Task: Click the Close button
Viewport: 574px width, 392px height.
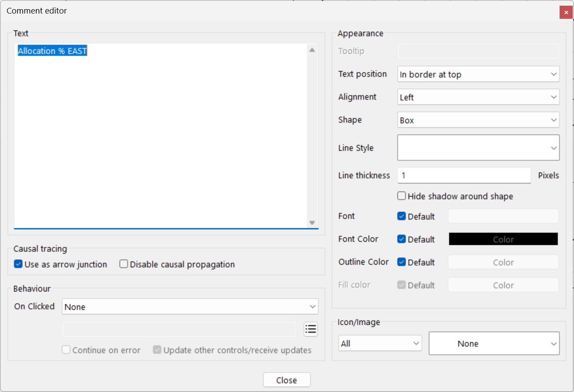Action: (x=287, y=379)
